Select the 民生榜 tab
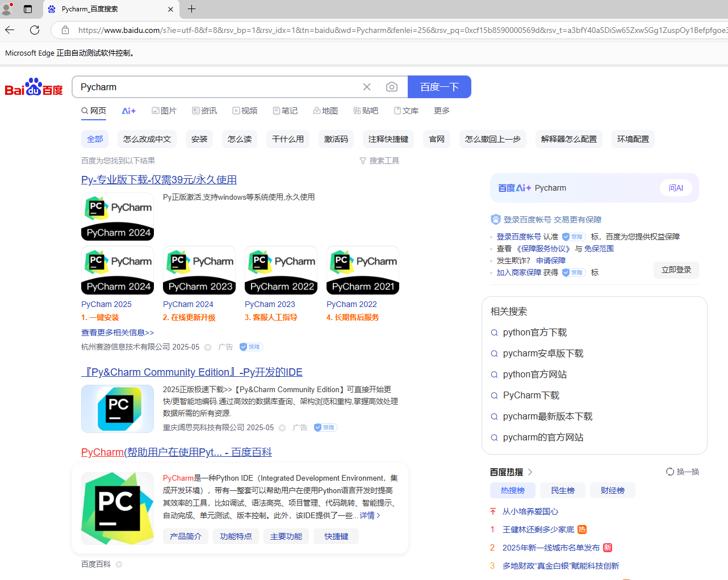728x580 pixels. (x=563, y=490)
